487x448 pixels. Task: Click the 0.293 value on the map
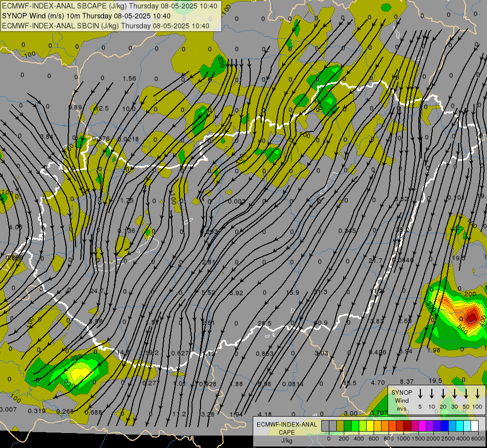click(209, 231)
